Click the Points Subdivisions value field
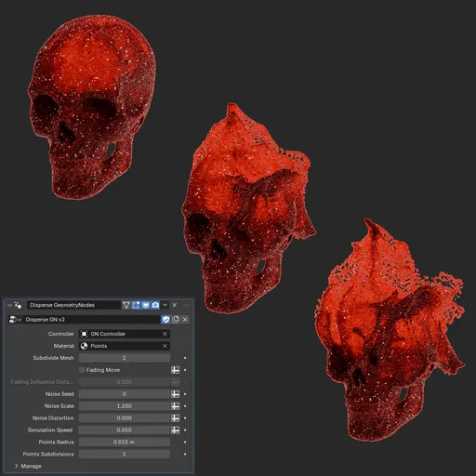Screen dimensions: 476x476 pyautogui.click(x=125, y=454)
